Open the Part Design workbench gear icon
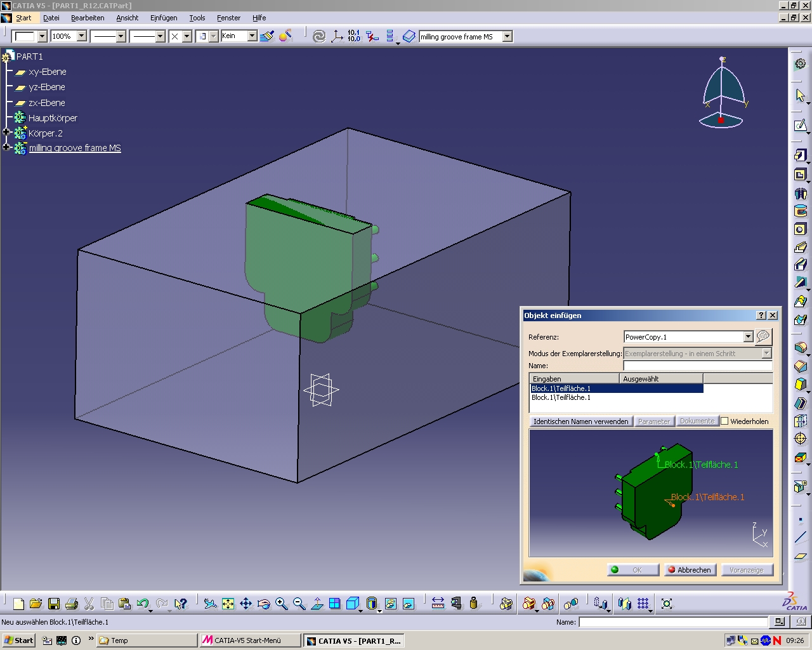Image resolution: width=812 pixels, height=650 pixels. tap(801, 64)
